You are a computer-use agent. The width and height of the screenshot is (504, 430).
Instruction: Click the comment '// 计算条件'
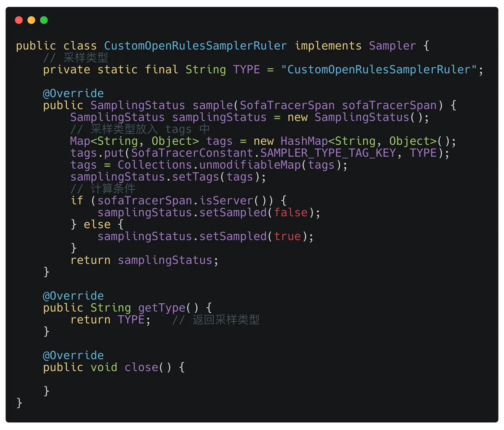tap(103, 189)
